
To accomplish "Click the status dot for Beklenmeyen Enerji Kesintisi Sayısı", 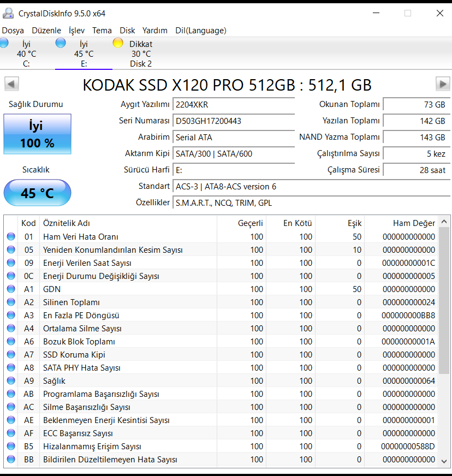I will pyautogui.click(x=11, y=420).
